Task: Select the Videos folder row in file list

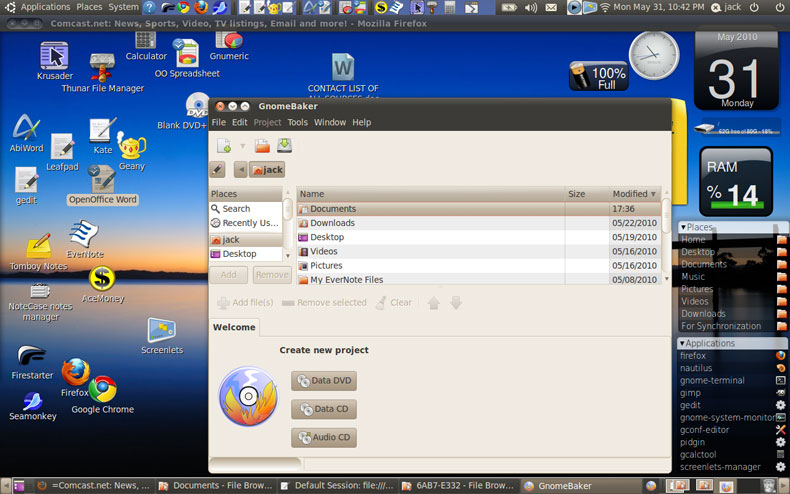Action: click(479, 251)
